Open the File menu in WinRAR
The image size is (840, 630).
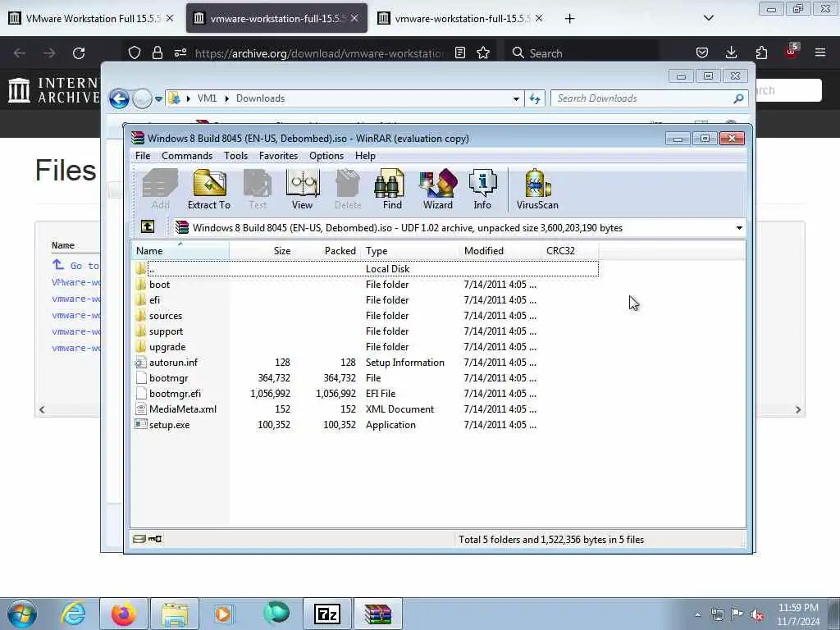[x=143, y=156]
